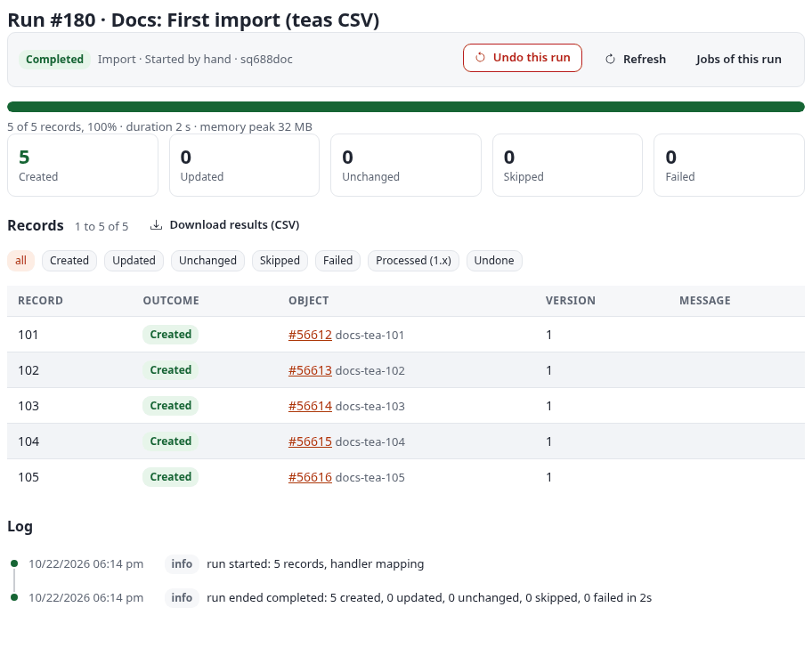Open object link #56614
Screen dimensions: 812x664
310,406
